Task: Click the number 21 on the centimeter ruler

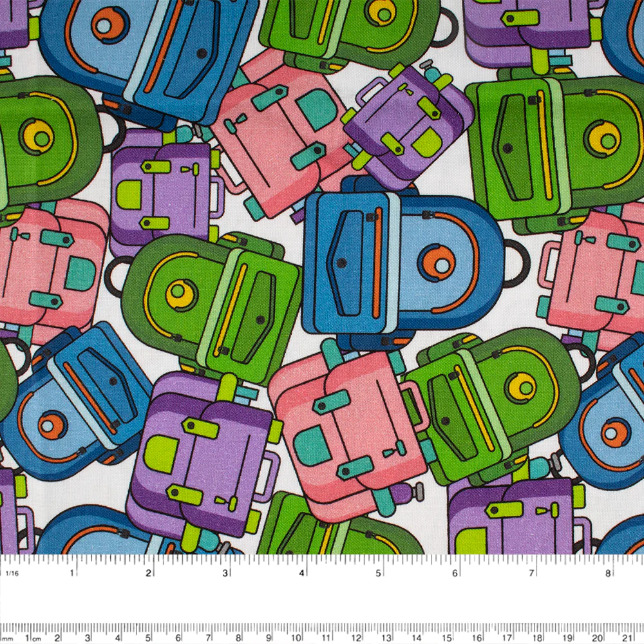Action: (627, 638)
